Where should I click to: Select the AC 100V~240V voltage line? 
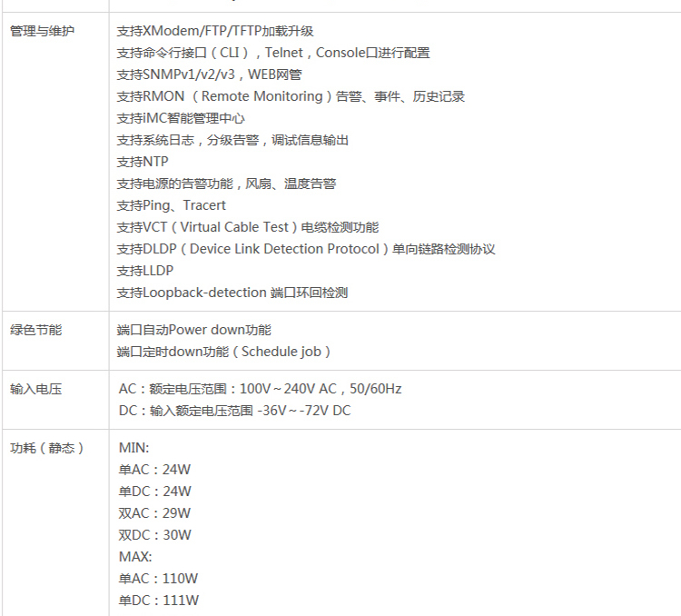(261, 389)
